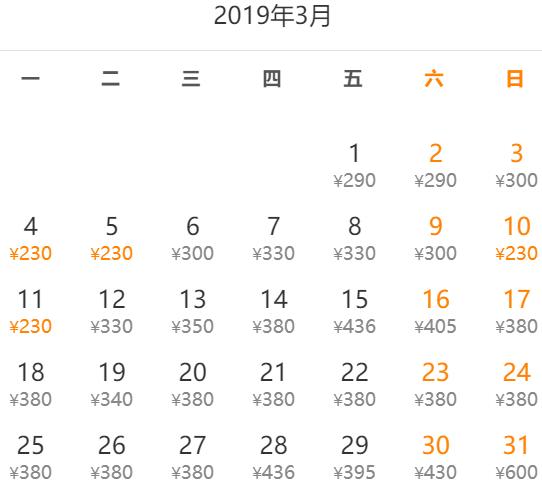Pick Saturday March 16 priced ¥405
Viewport: 542px width, 502px height.
[x=435, y=312]
